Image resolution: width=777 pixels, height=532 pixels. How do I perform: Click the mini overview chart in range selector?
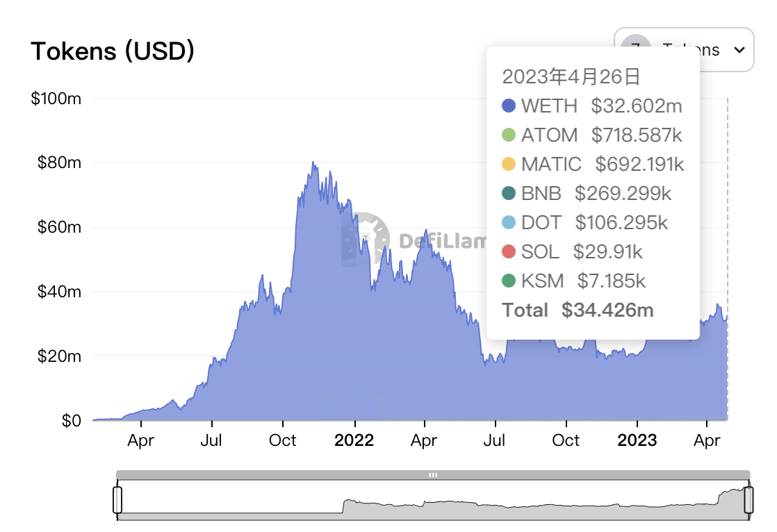pyautogui.click(x=433, y=500)
